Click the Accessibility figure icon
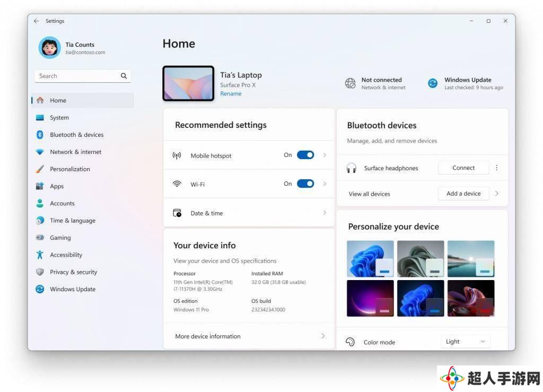The height and width of the screenshot is (392, 543). pos(40,255)
